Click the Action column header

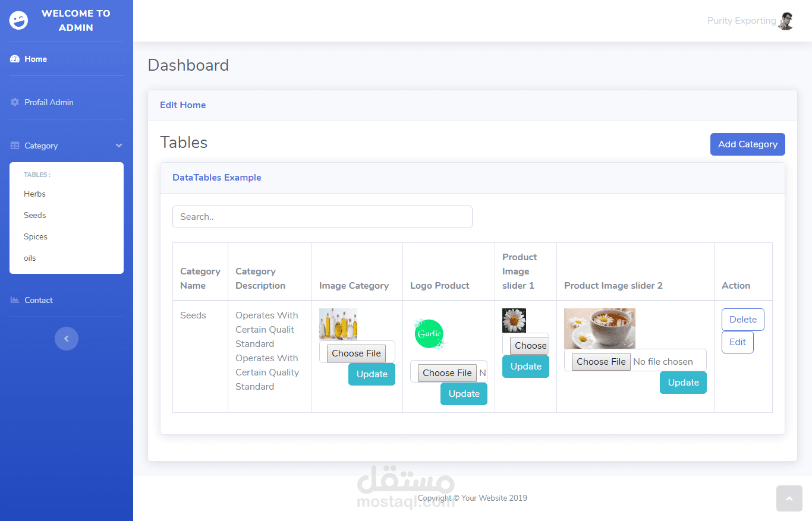(x=736, y=286)
